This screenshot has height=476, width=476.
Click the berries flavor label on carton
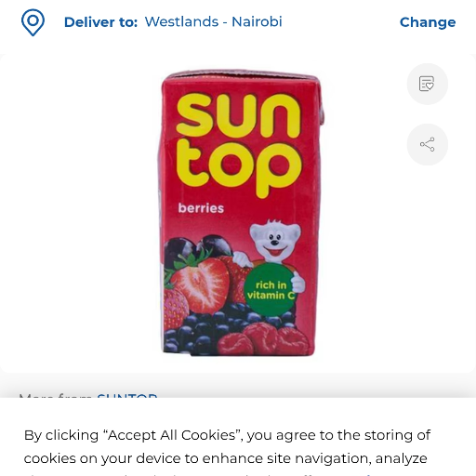[x=201, y=208]
